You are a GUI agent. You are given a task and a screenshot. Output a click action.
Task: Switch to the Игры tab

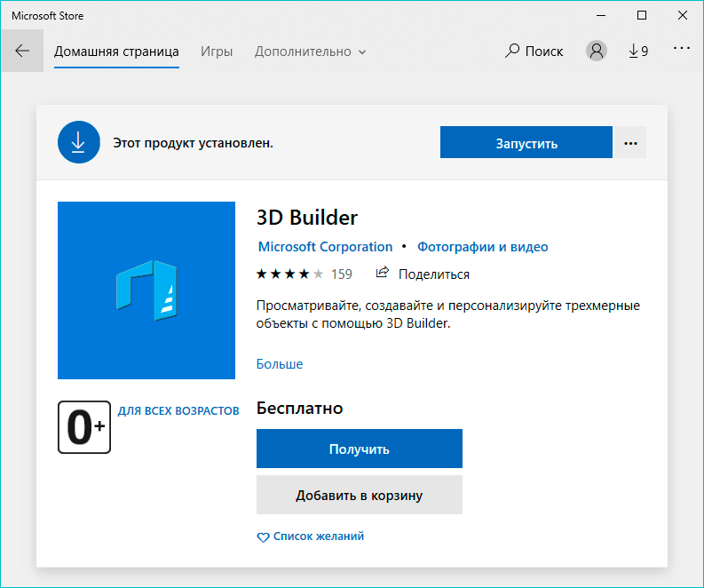click(217, 52)
